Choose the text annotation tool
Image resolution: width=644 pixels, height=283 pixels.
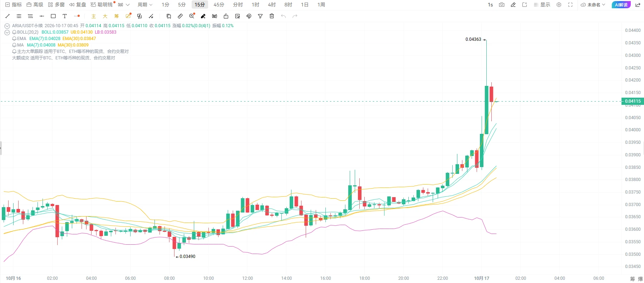click(x=65, y=16)
